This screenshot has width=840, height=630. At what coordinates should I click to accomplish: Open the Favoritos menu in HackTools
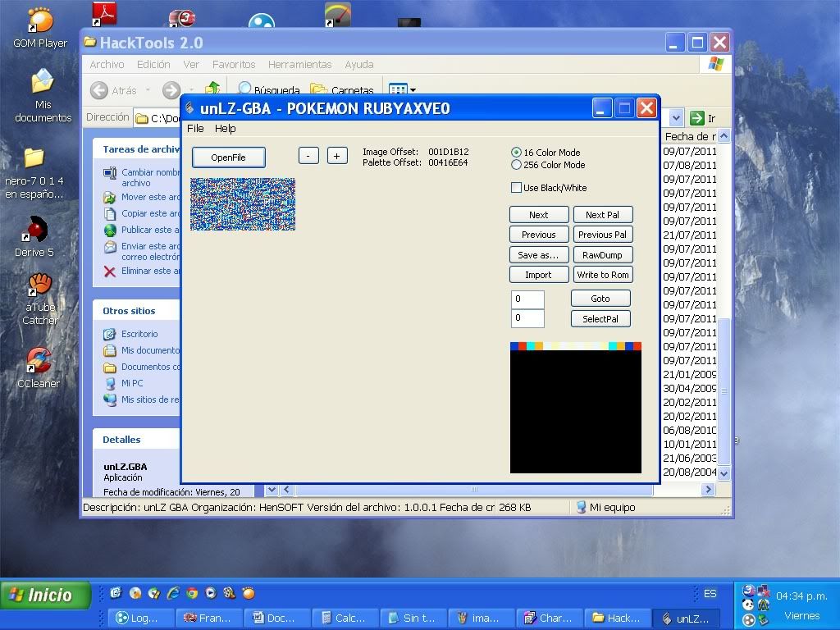pyautogui.click(x=234, y=64)
